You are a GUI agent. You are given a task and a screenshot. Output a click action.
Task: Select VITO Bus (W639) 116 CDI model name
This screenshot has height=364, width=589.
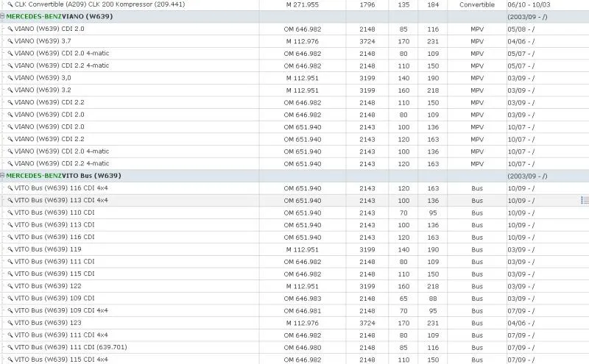(x=54, y=238)
